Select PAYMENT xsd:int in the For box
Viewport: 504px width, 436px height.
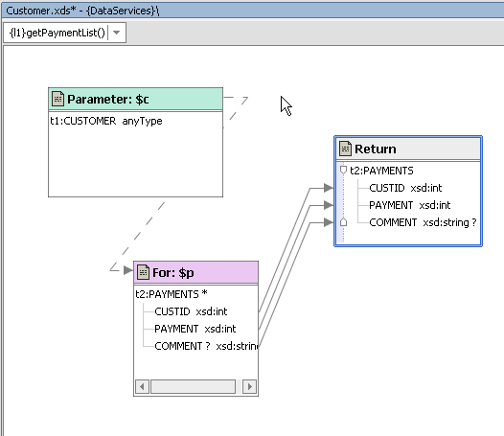tap(195, 329)
